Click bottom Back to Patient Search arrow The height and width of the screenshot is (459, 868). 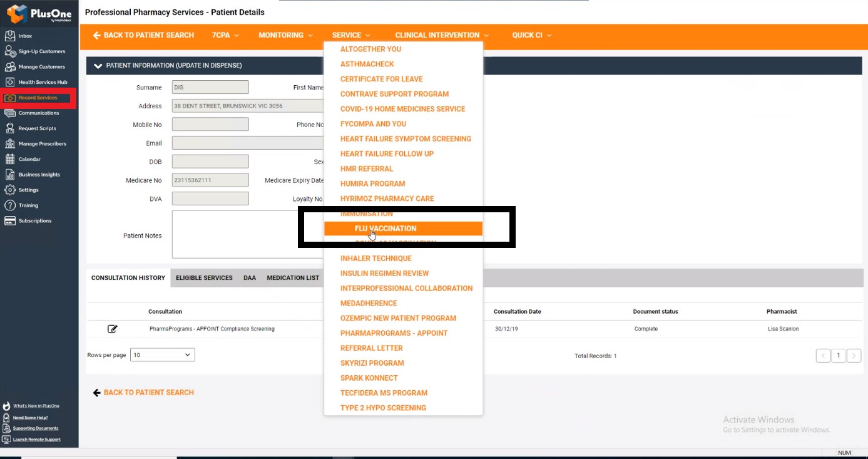(96, 393)
